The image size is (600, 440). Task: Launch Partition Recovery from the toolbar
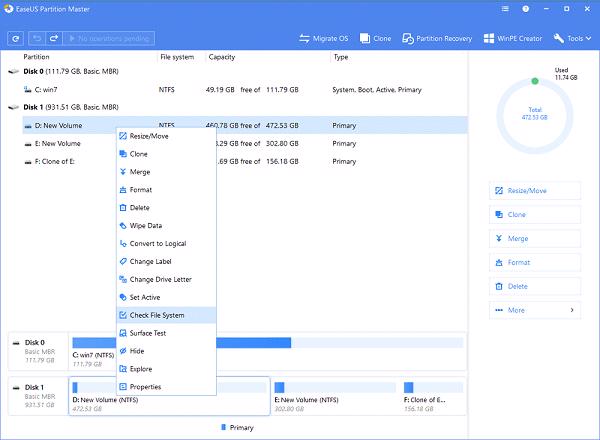[438, 39]
